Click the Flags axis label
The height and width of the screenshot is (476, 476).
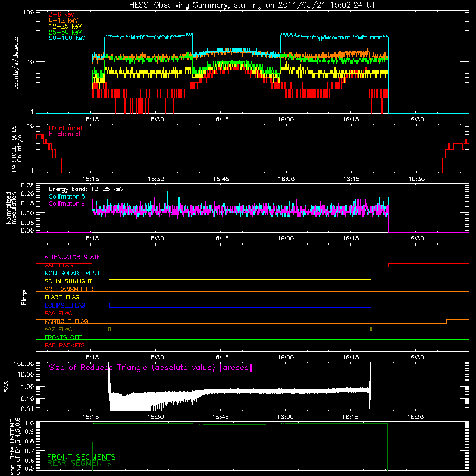tap(24, 297)
